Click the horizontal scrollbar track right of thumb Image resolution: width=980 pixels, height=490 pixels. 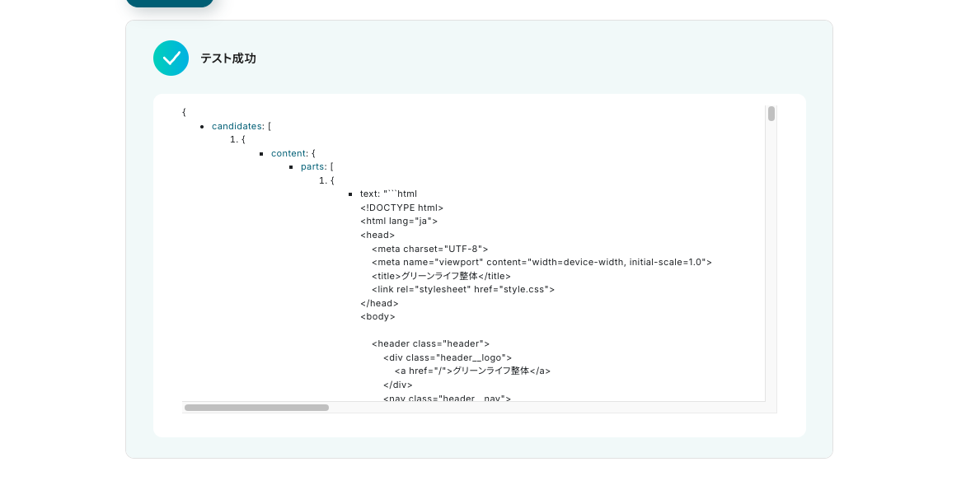tap(547, 408)
